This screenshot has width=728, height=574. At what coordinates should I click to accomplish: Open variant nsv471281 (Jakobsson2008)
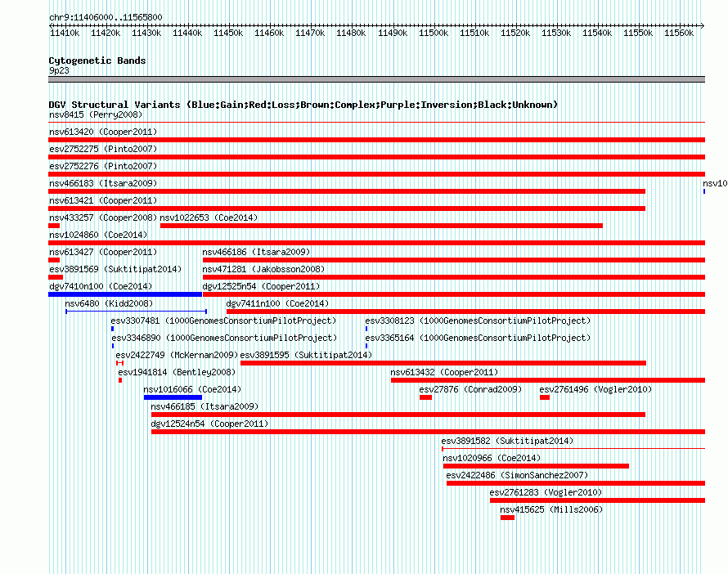263,269
